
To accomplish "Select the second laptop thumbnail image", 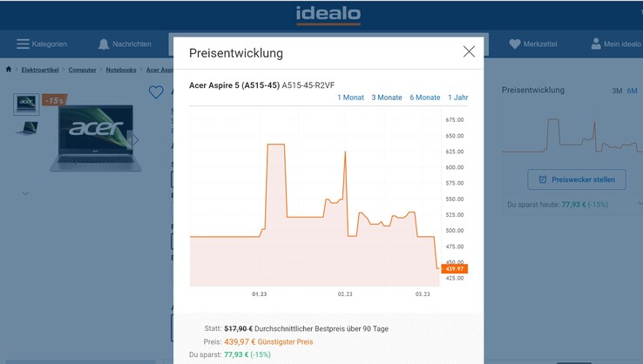I will 26,128.
